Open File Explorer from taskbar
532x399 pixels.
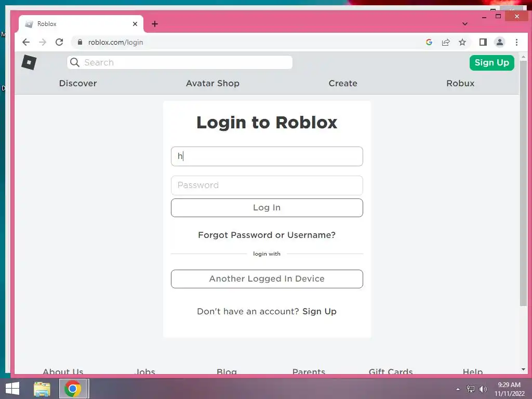click(x=42, y=389)
